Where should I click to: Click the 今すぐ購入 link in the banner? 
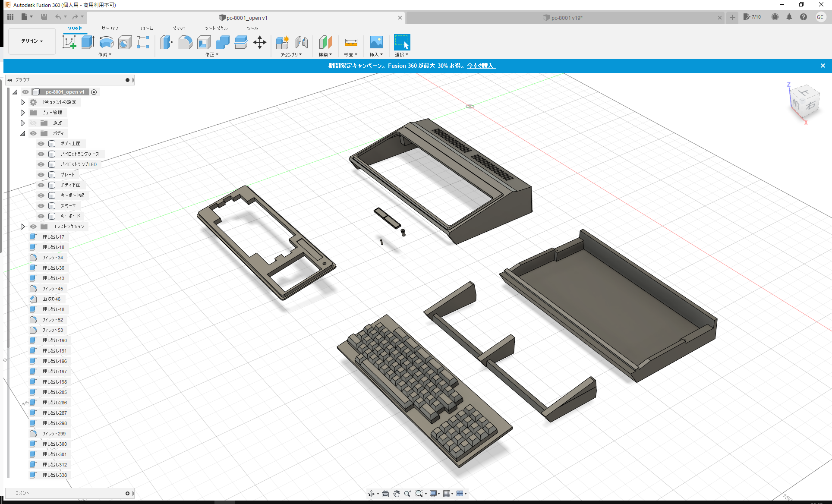click(x=481, y=66)
